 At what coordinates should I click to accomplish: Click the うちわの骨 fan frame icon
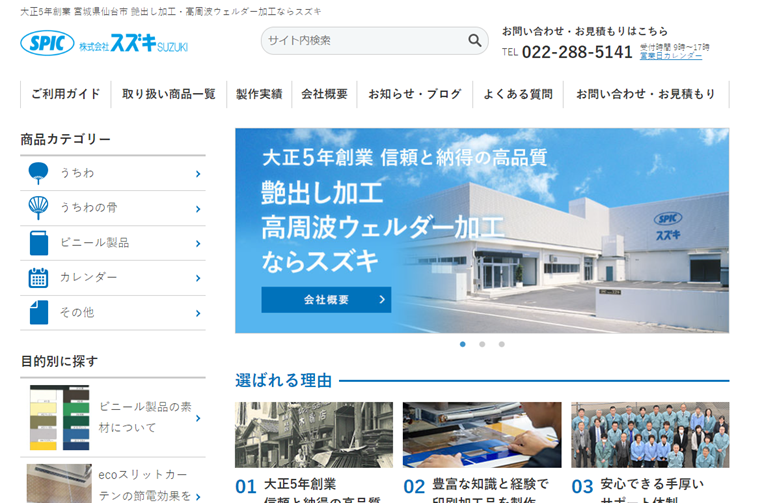[38, 208]
